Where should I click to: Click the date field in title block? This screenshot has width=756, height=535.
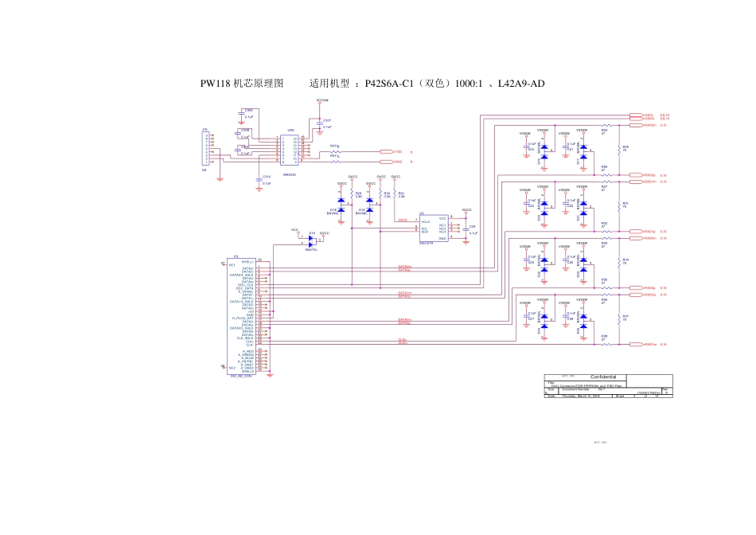(583, 396)
